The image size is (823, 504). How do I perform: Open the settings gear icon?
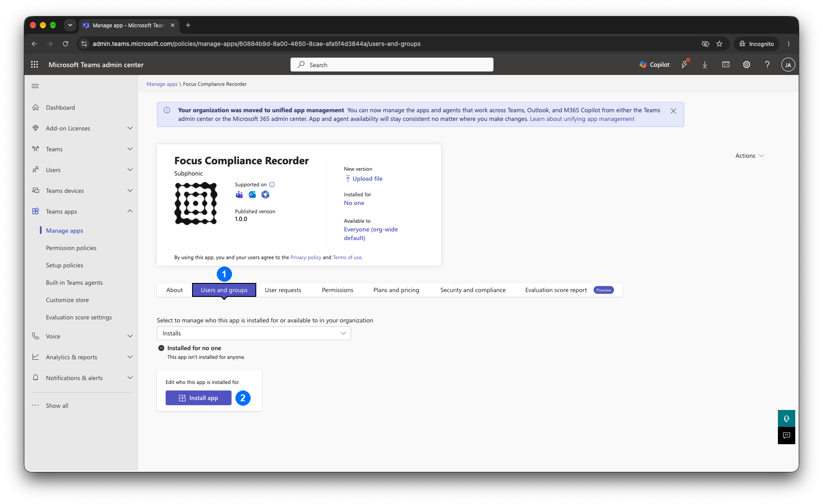click(x=746, y=65)
